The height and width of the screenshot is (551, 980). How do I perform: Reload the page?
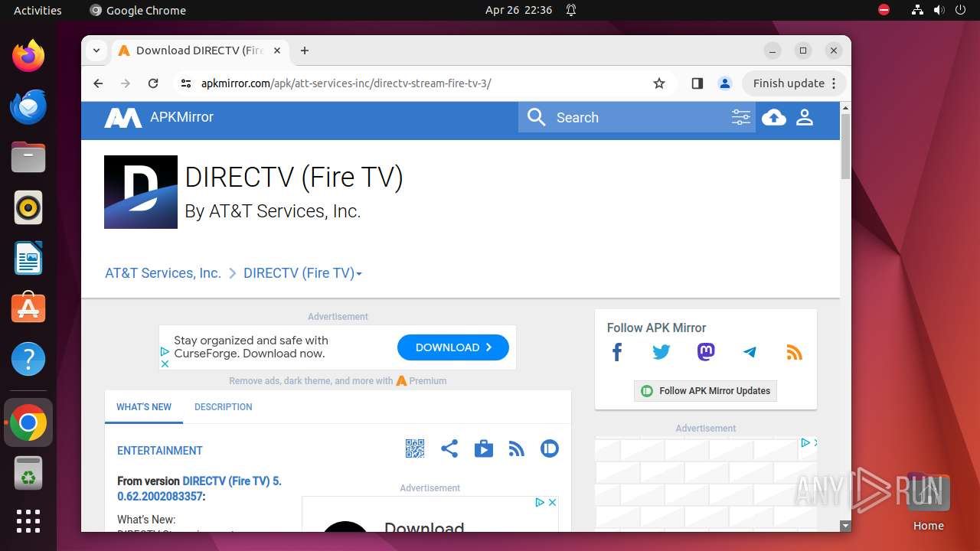[153, 83]
